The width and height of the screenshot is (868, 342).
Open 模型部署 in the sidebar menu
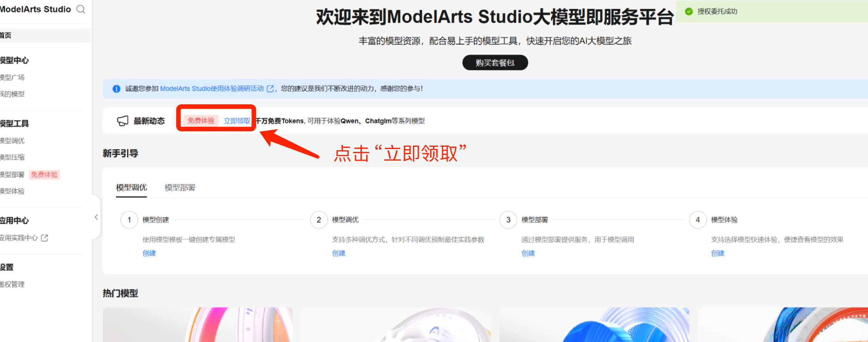[x=12, y=175]
